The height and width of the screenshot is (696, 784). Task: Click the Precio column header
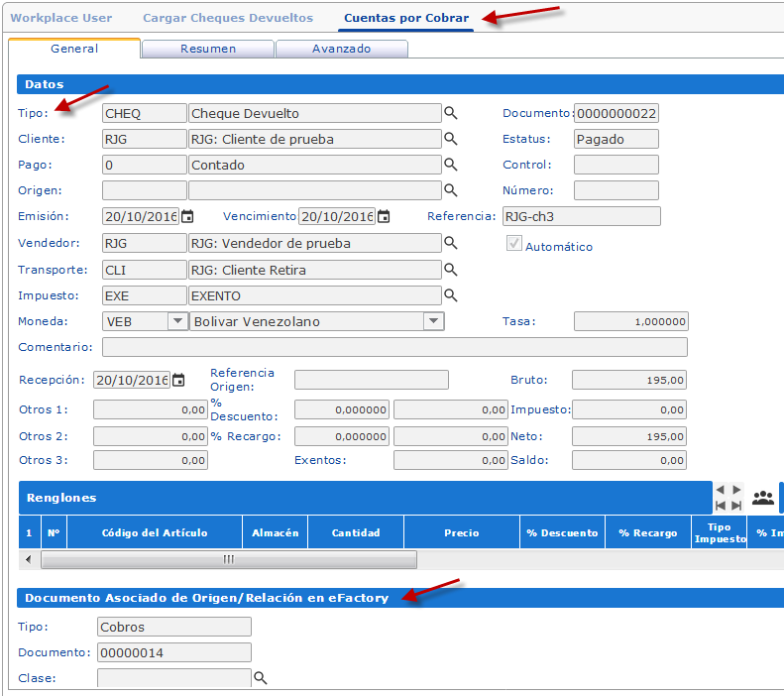(461, 532)
